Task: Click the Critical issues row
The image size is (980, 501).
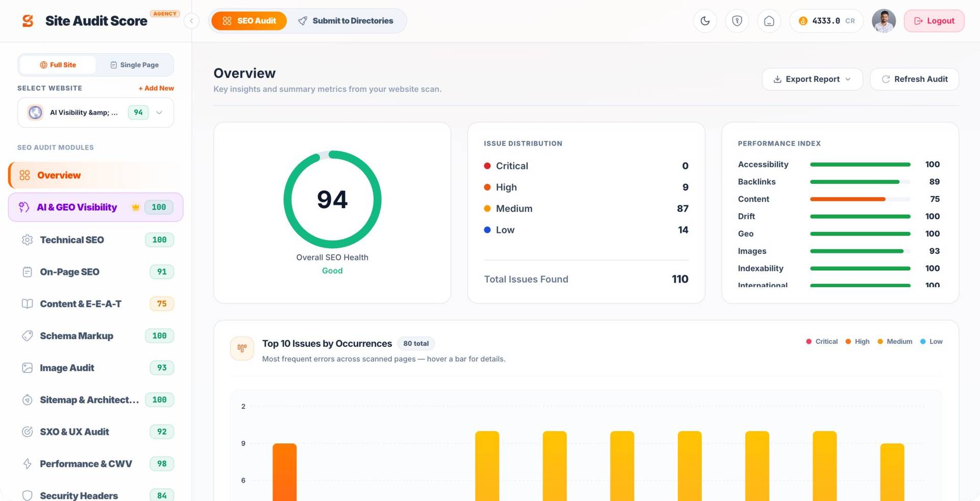Action: (586, 166)
